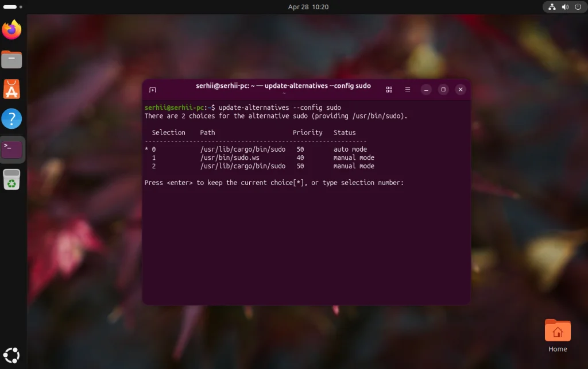Click the new tab icon in terminal
The image size is (588, 369).
[153, 90]
